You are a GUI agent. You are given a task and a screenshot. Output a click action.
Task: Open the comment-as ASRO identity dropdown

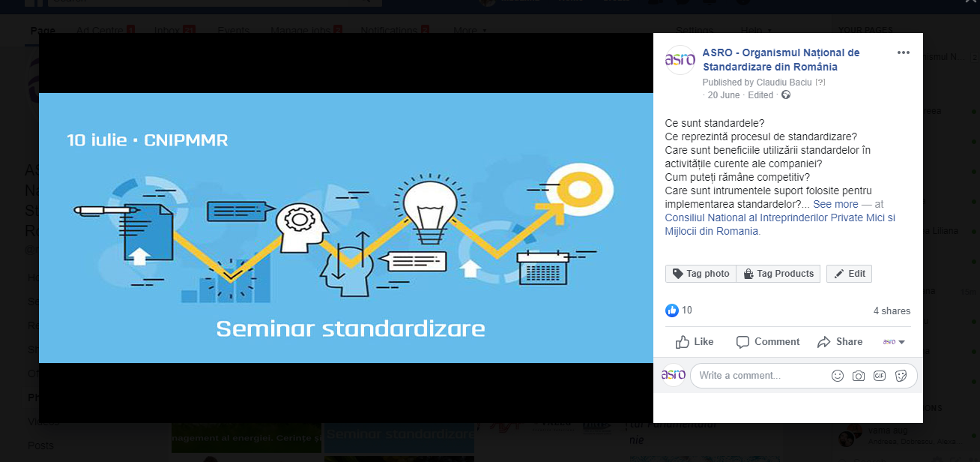[x=894, y=342]
